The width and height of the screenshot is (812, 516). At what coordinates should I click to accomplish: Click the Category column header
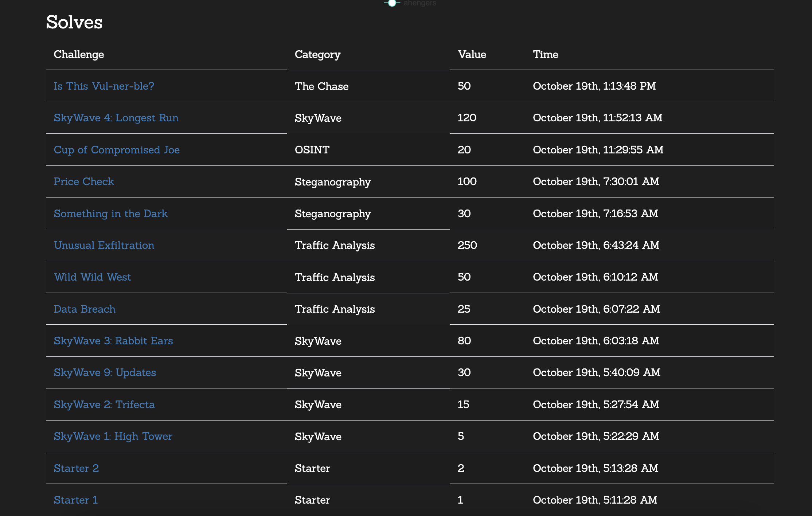click(317, 54)
